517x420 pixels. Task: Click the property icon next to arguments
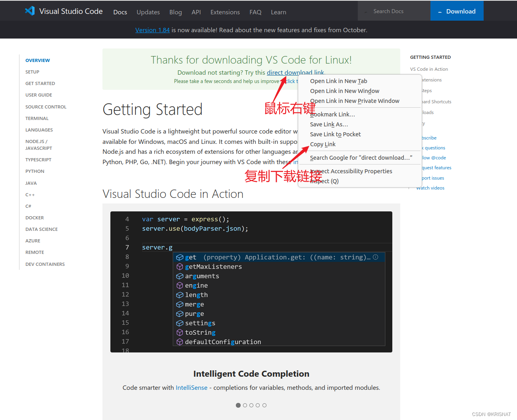[180, 276]
